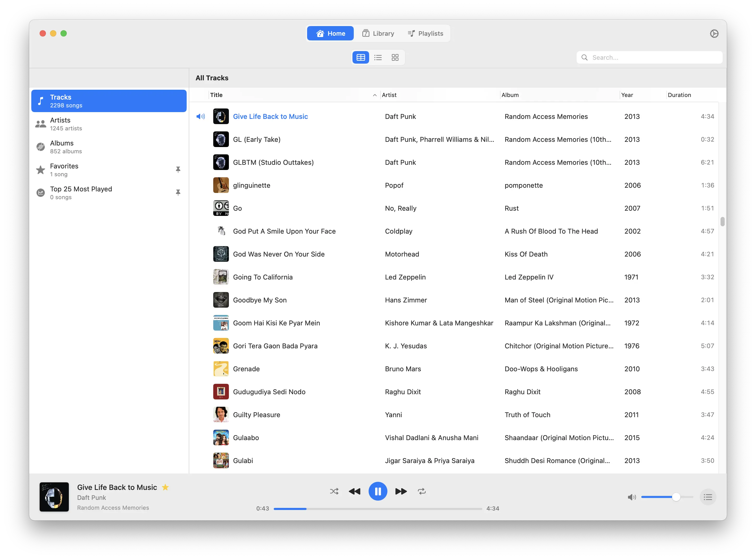
Task: Click album Doo-Wops & Hooligans cell
Action: click(541, 369)
